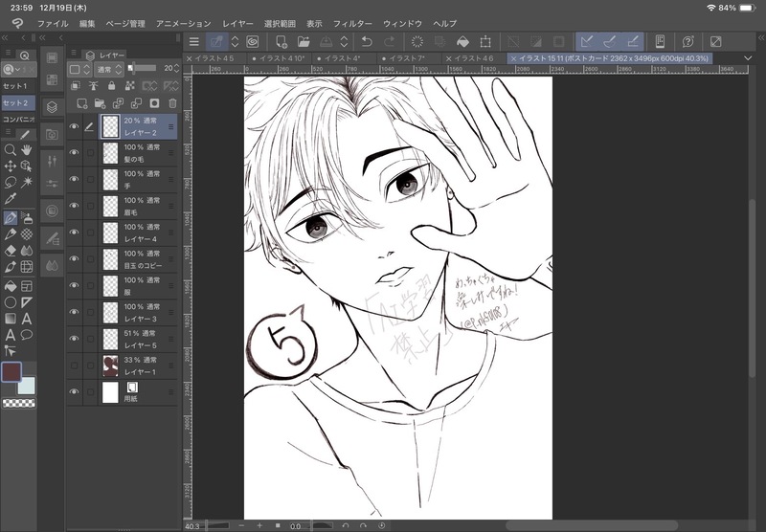
Task: Click the dark red main color swatch
Action: (12, 371)
